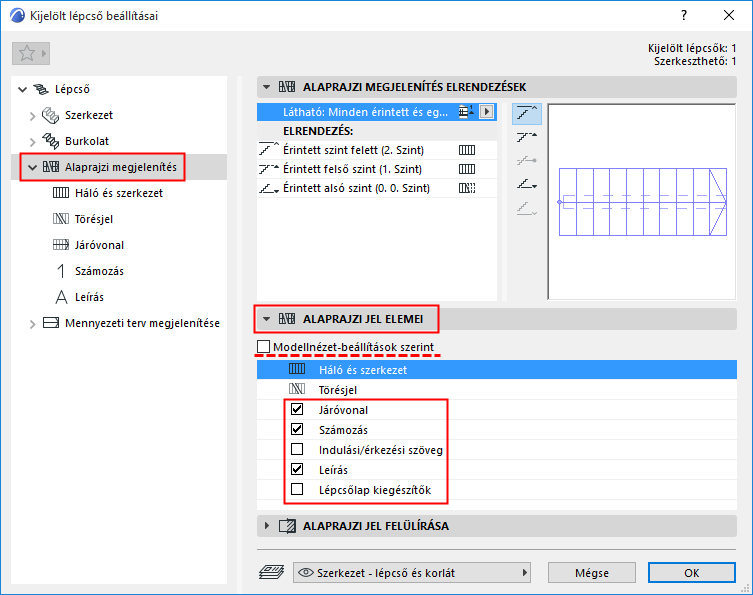Image resolution: width=753 pixels, height=595 pixels.
Task: Collapse ALAPRAJZI MEGJELENÍTÉS ELRENDEZÉSEK panel
Action: 267,87
